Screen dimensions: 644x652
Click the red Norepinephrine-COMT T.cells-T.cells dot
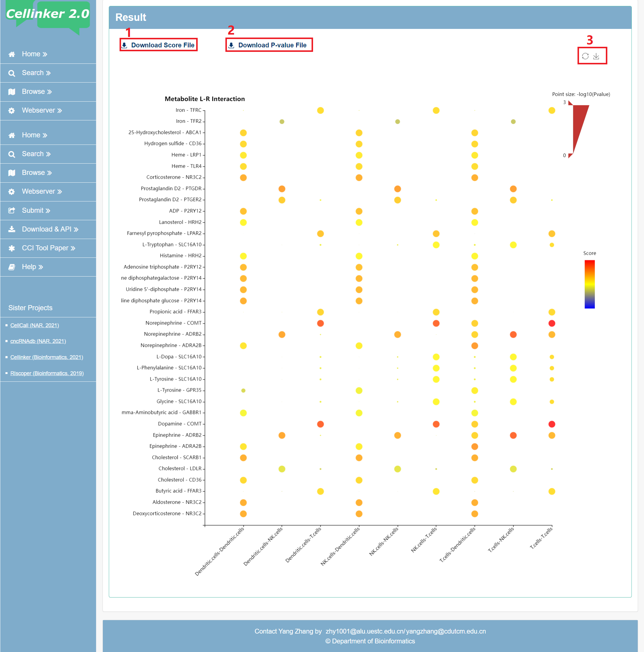point(552,323)
